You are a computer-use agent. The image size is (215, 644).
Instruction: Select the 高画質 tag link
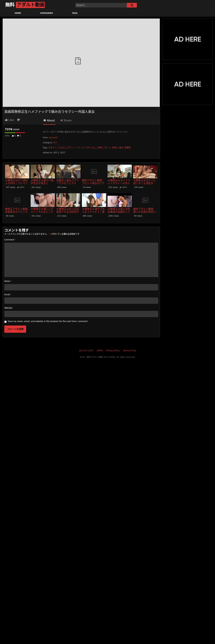click(x=127, y=147)
